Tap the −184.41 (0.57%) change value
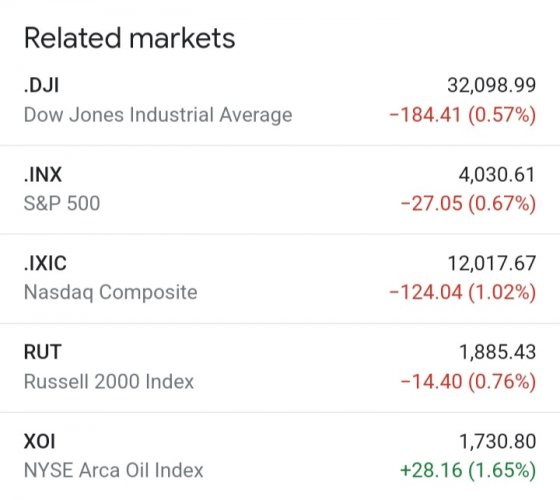 pos(462,115)
